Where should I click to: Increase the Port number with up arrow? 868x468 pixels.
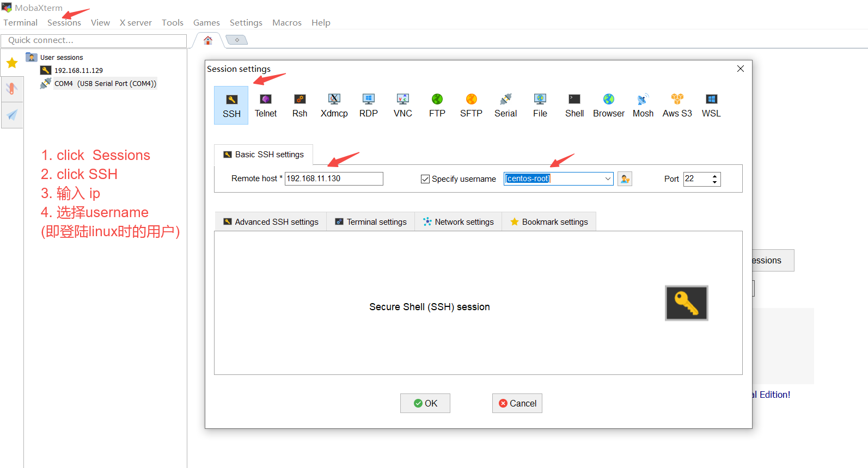714,176
